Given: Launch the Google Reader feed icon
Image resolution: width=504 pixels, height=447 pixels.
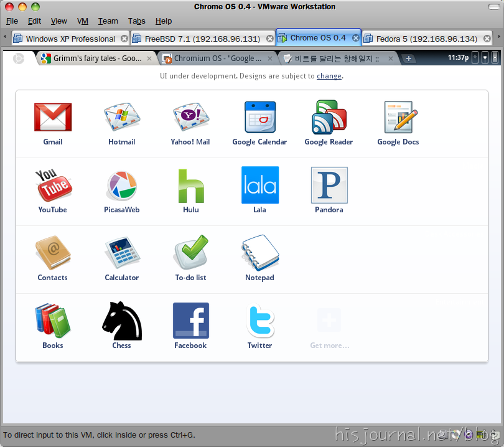Looking at the screenshot, I should 329,117.
